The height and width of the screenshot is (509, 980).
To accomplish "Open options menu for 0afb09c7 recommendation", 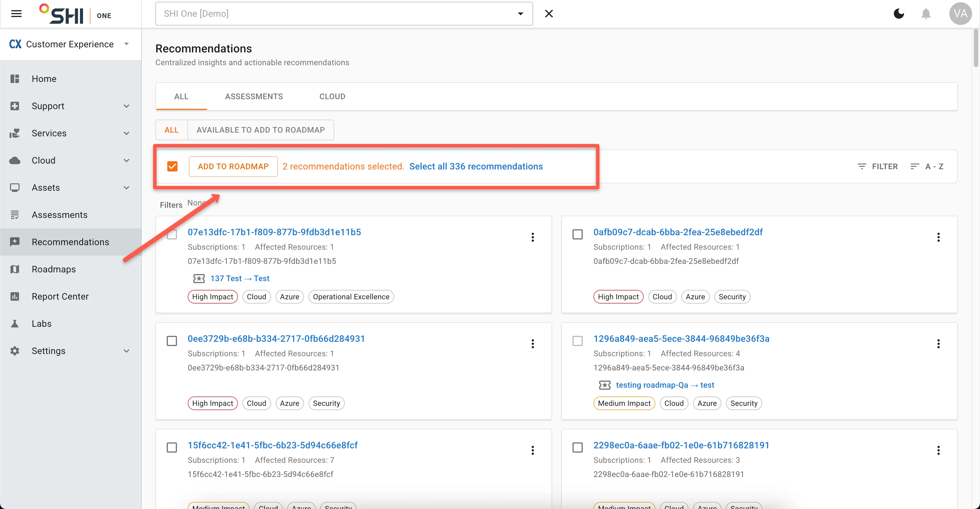I will (x=938, y=237).
